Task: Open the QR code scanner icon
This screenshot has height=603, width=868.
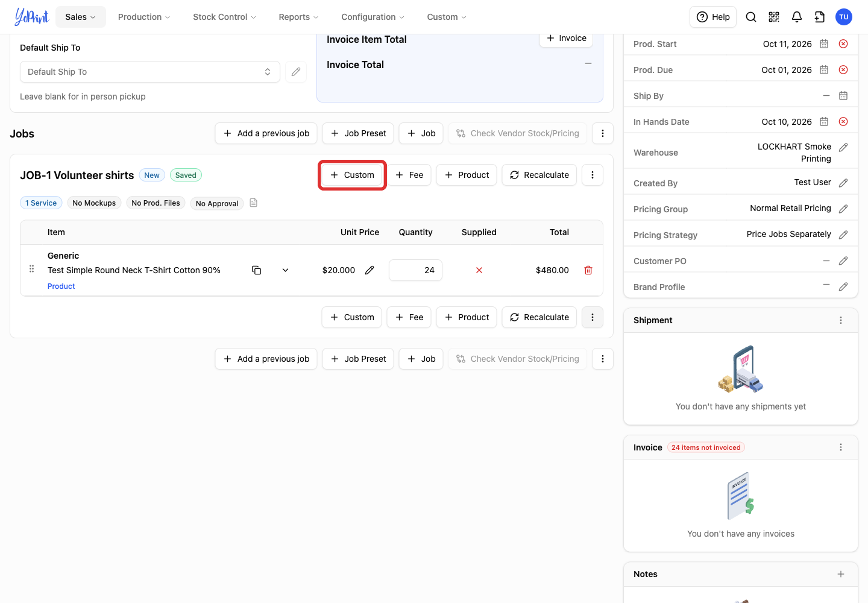Action: tap(774, 17)
